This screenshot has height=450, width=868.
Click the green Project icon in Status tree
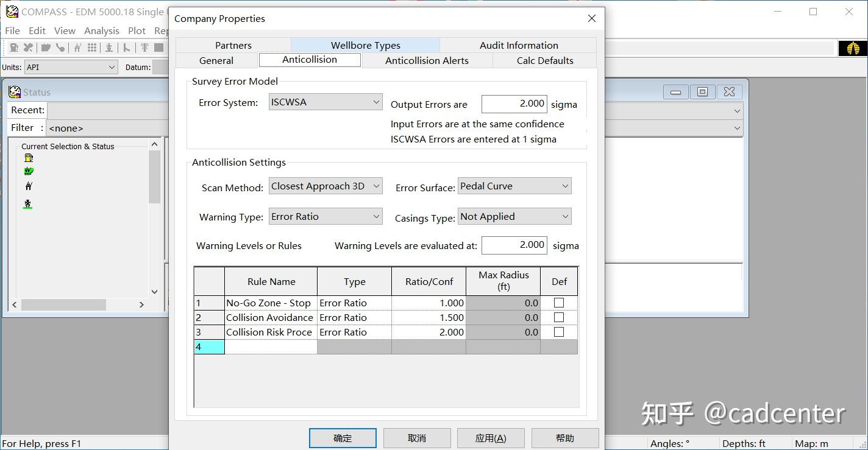coord(29,172)
